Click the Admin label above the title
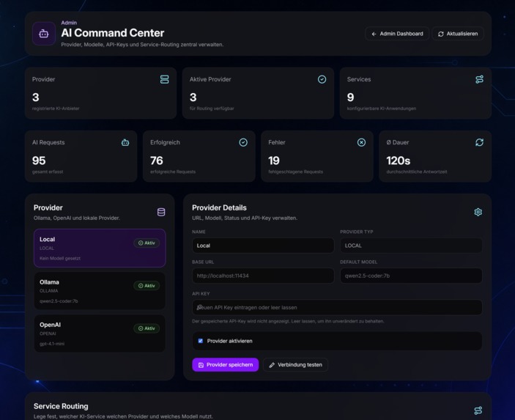515x420 pixels. [69, 23]
